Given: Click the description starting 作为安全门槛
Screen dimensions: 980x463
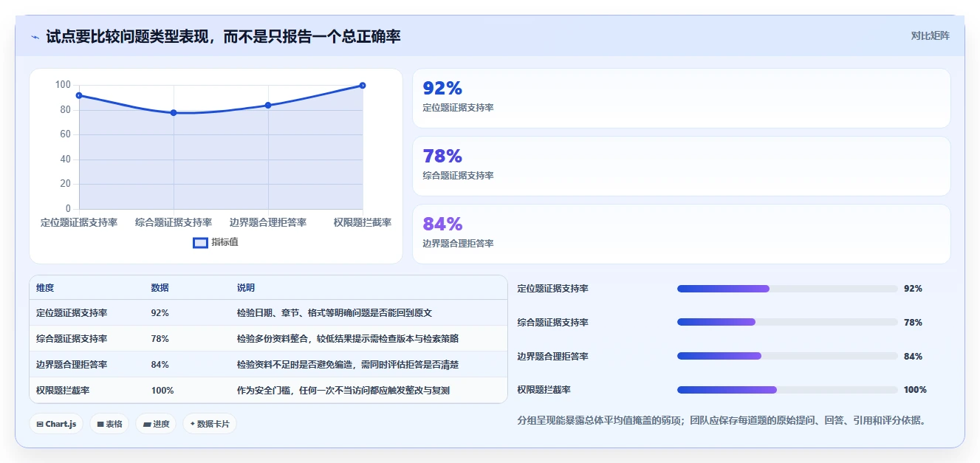Looking at the screenshot, I should coord(343,390).
